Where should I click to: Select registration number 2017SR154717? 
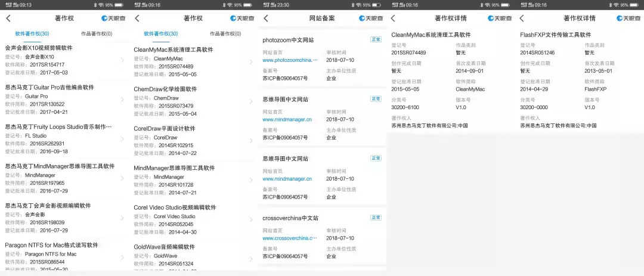pyautogui.click(x=47, y=64)
